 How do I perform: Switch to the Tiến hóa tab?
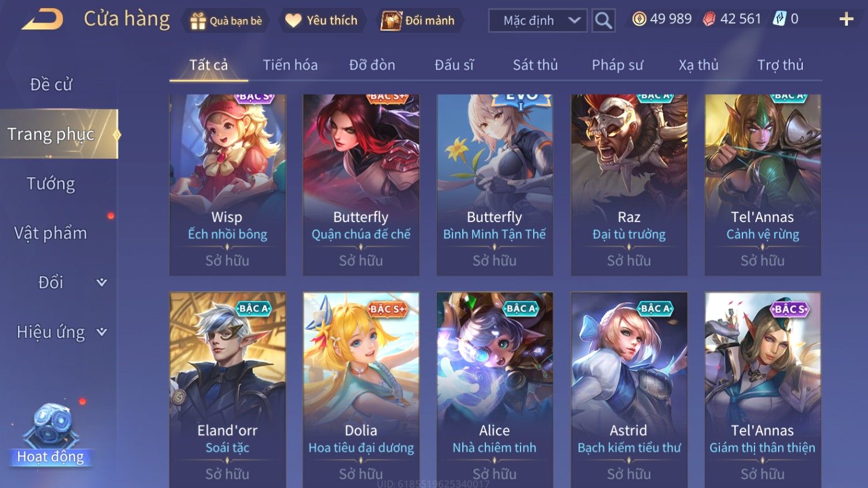coord(290,65)
